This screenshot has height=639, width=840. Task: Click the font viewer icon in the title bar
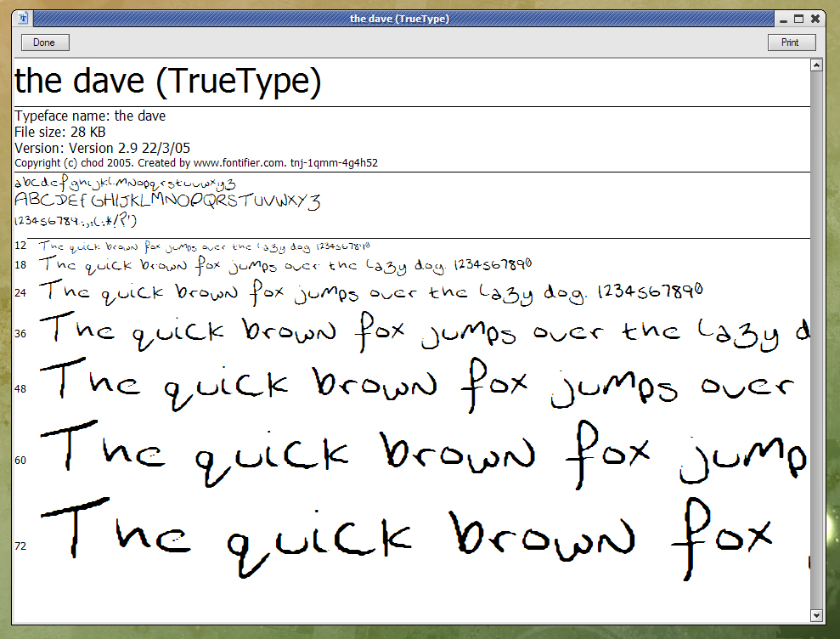[x=21, y=18]
